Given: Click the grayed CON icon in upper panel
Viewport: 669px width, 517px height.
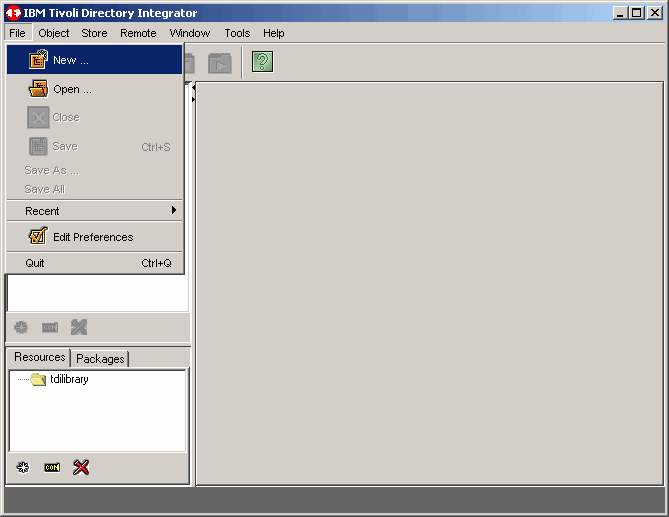Looking at the screenshot, I should tap(50, 327).
